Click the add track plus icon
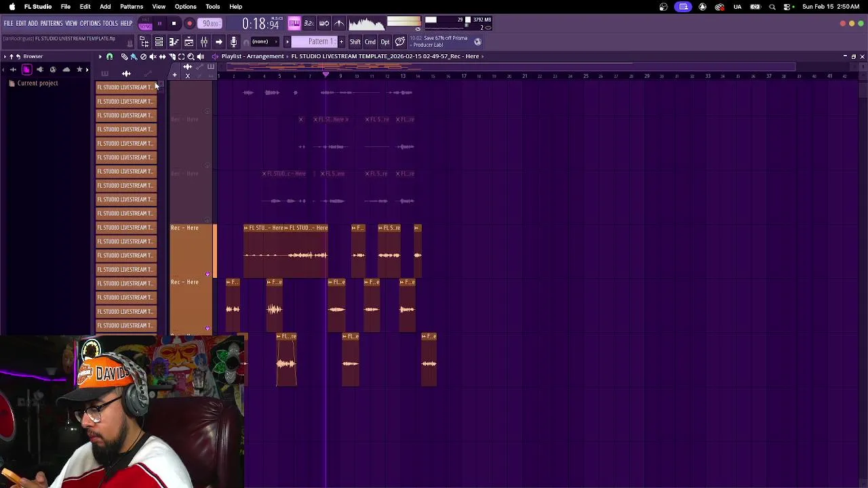The width and height of the screenshot is (868, 488). click(x=175, y=75)
